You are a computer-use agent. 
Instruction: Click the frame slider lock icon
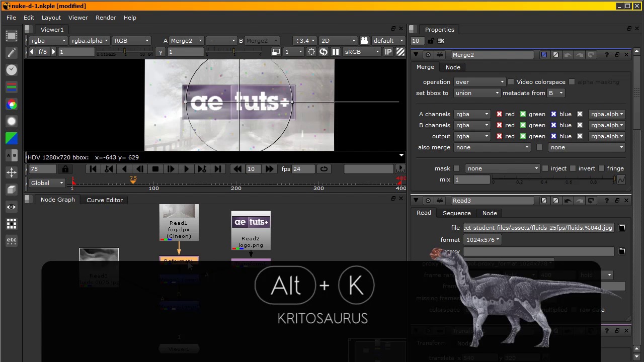pos(65,169)
